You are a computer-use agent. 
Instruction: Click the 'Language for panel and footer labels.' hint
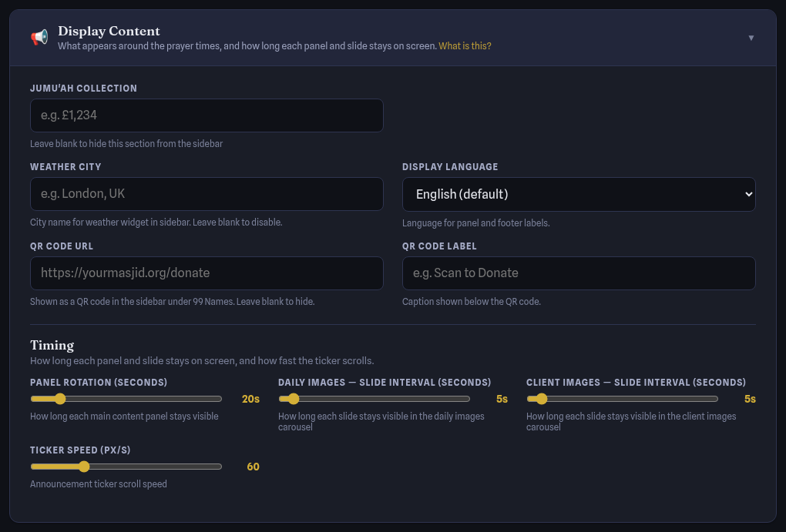click(475, 223)
